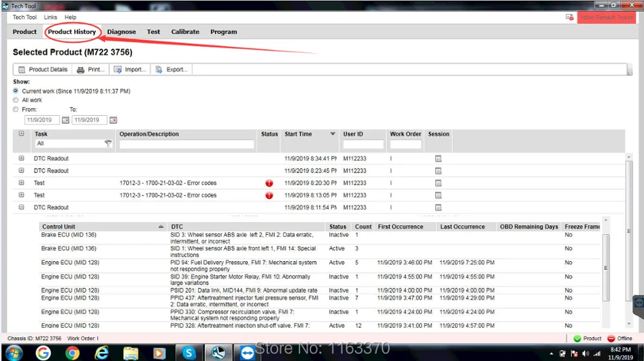Open session icon for 8:20:30 Test row

[x=438, y=183]
